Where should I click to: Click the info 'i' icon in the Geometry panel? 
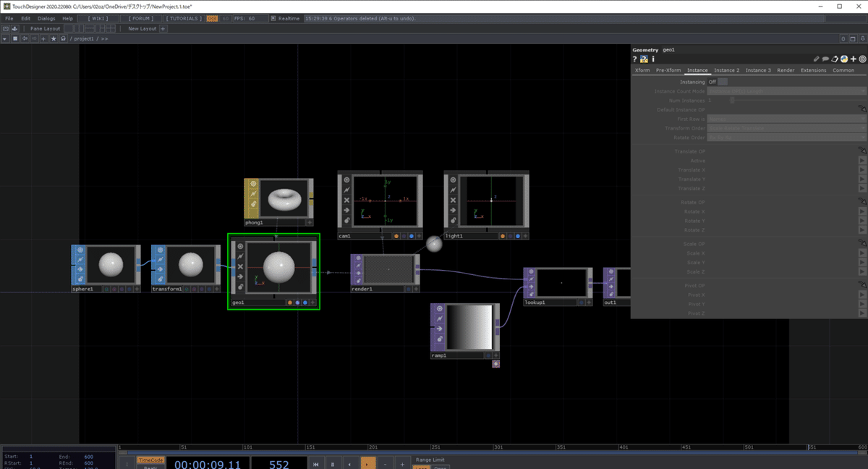pos(653,59)
